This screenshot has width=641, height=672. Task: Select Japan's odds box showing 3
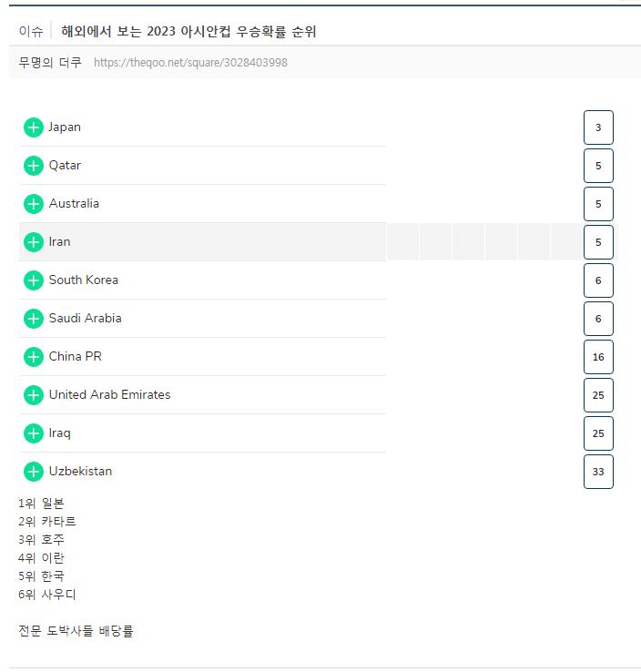click(598, 127)
